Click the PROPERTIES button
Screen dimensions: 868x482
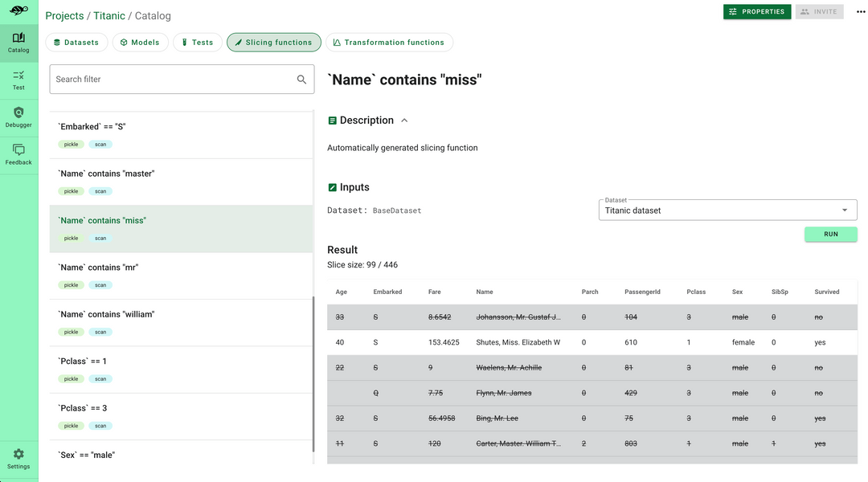(756, 12)
